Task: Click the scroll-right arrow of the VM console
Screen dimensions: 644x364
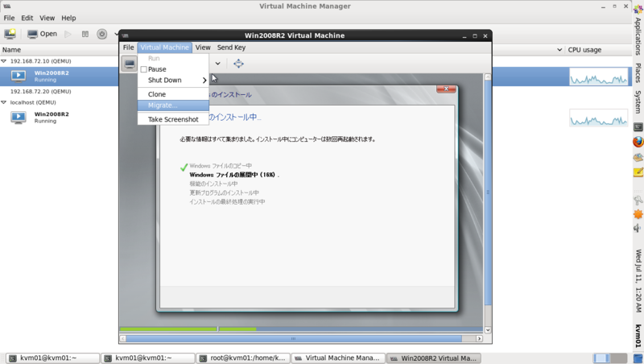Action: tap(479, 338)
